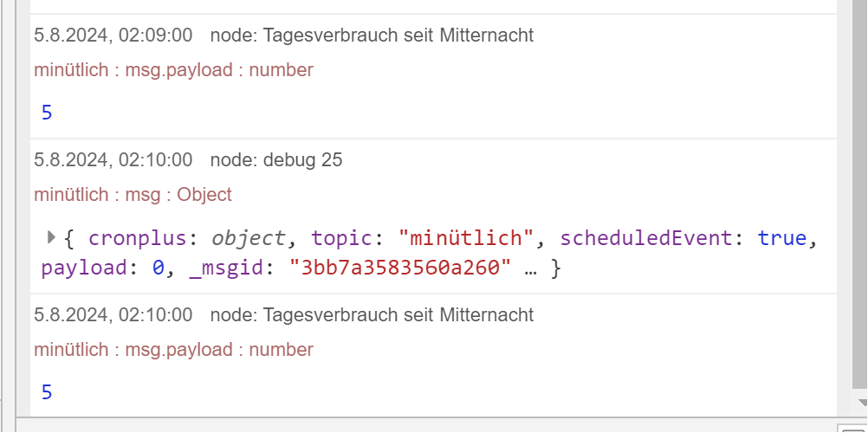868x433 pixels.
Task: Expand the ellipsis showing more object properties
Action: pyautogui.click(x=530, y=269)
